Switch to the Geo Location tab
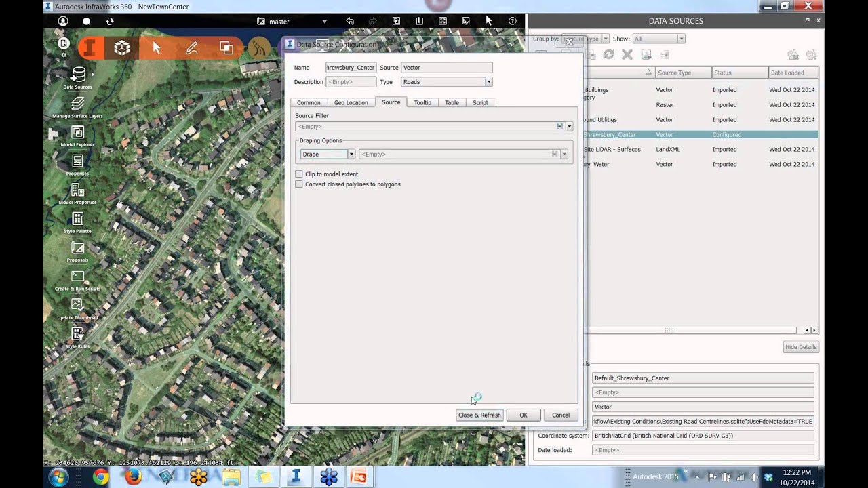The image size is (868, 488). [351, 102]
